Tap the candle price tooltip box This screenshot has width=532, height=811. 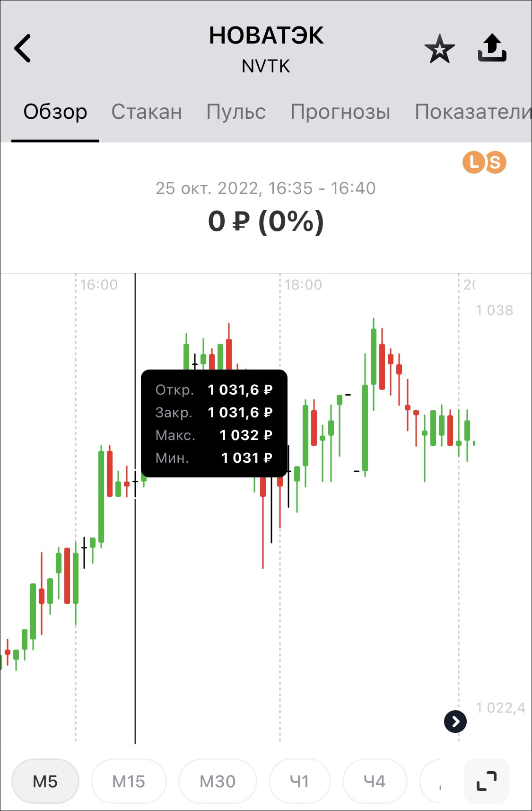(x=214, y=423)
